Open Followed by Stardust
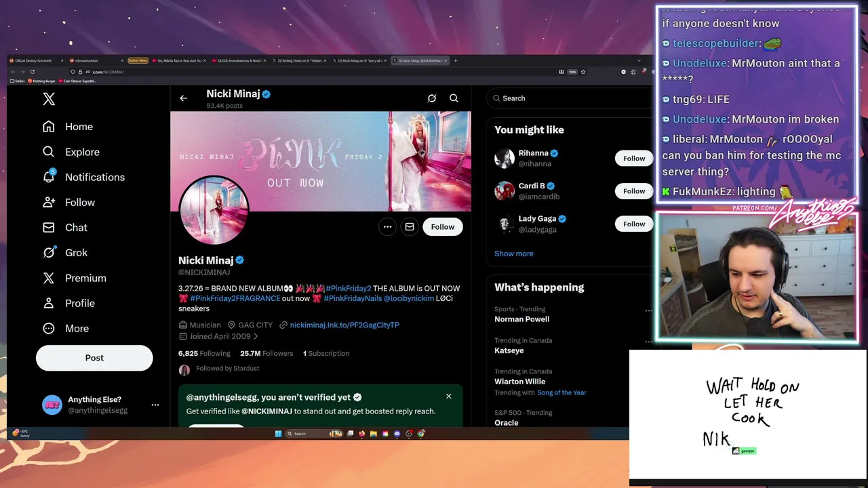This screenshot has width=868, height=488. 228,369
